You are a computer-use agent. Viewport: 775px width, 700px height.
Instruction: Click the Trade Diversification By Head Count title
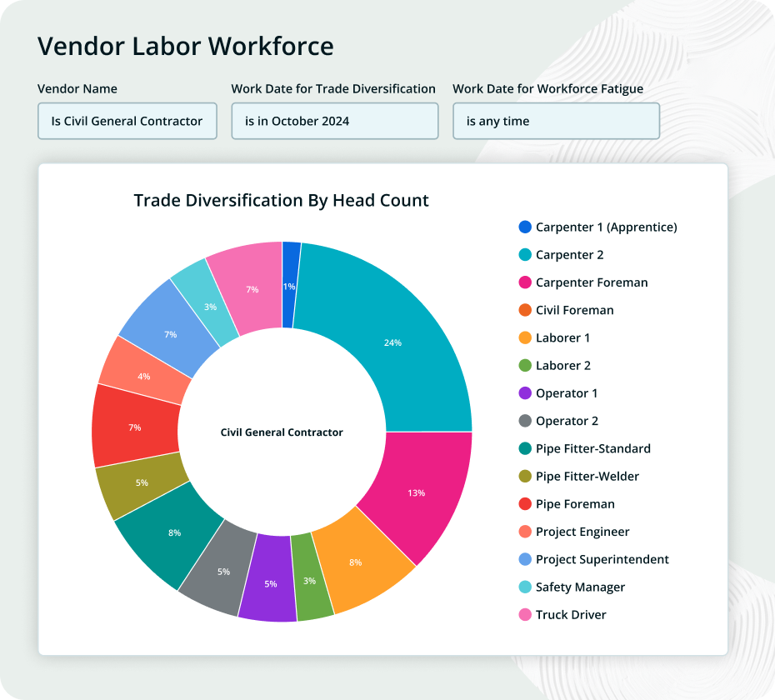click(x=281, y=200)
